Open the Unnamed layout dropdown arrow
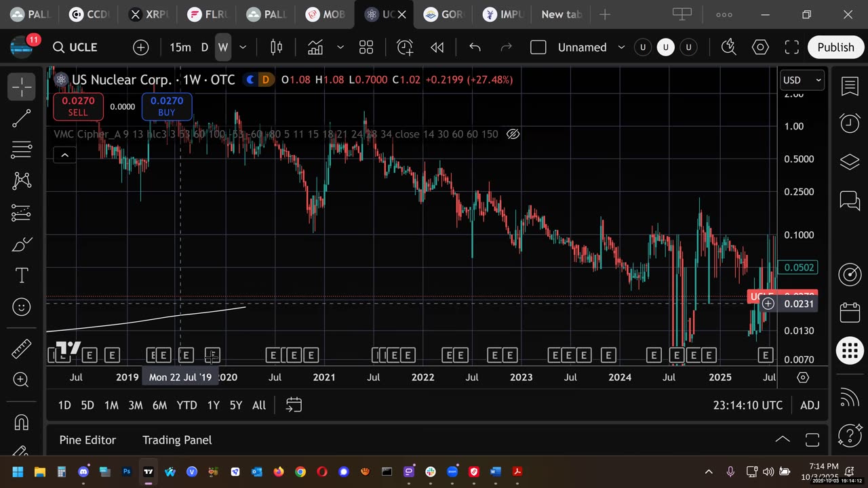Screen dimensions: 868x488 click(621, 47)
